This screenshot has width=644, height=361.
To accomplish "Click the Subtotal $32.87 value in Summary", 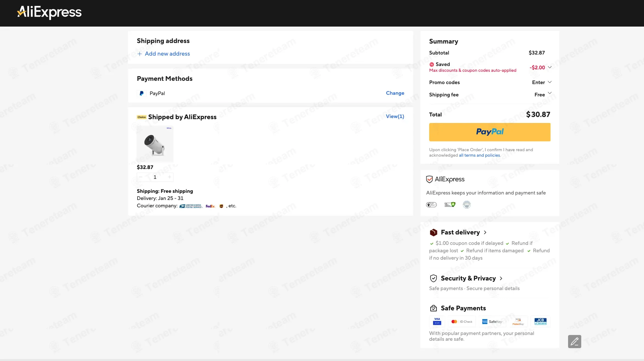I will (537, 53).
